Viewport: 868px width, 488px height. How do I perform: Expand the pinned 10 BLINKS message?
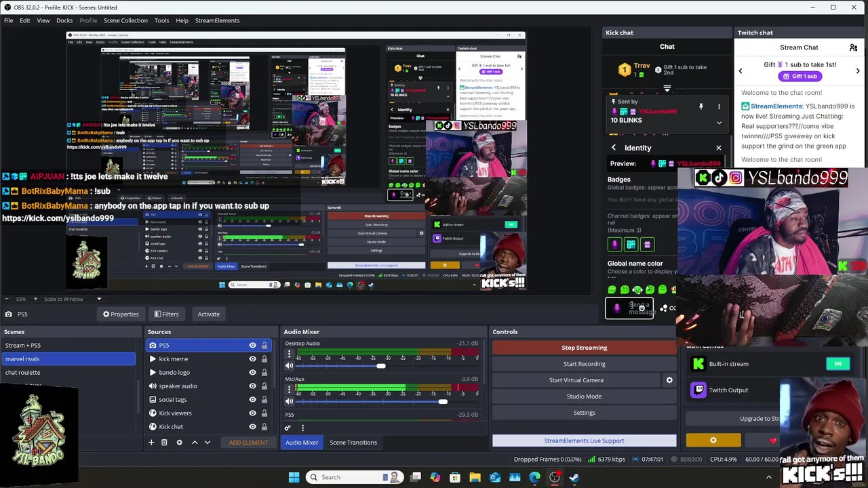pos(719,123)
